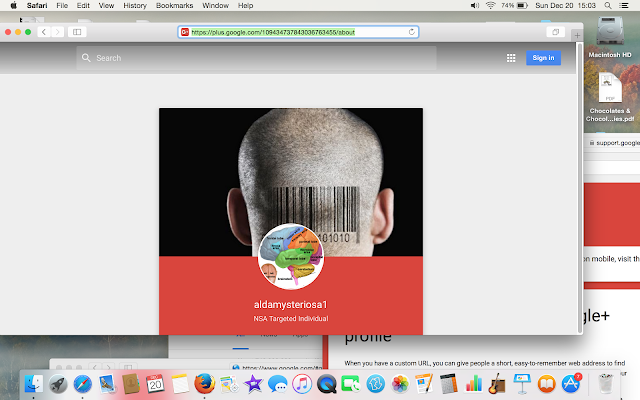Launch Firefox from the dock

coord(204,384)
